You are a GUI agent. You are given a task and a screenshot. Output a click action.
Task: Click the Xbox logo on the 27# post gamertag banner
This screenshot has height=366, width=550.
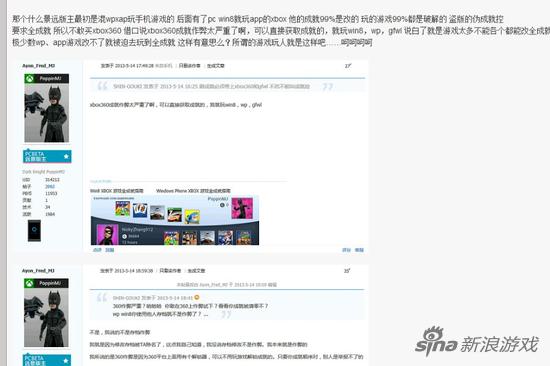[x=30, y=79]
